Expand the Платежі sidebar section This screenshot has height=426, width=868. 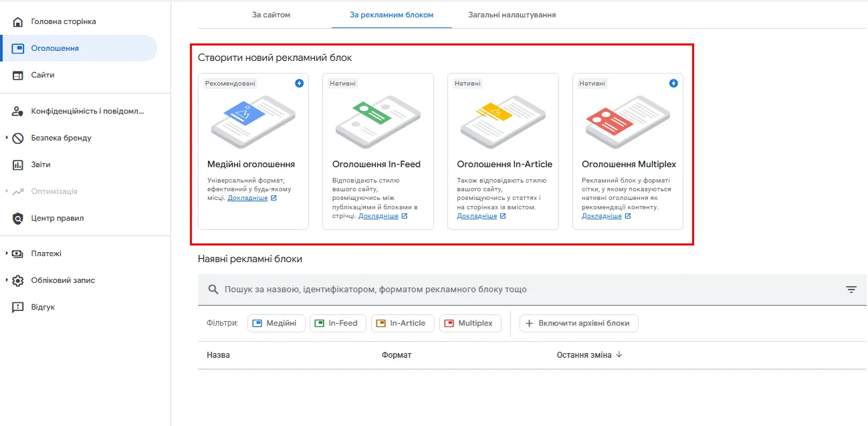7,254
